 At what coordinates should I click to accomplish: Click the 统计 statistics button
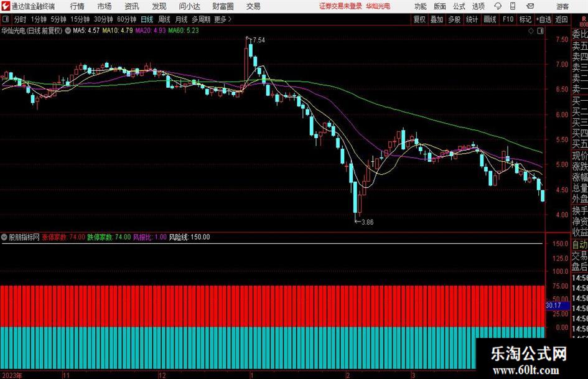tap(472, 19)
